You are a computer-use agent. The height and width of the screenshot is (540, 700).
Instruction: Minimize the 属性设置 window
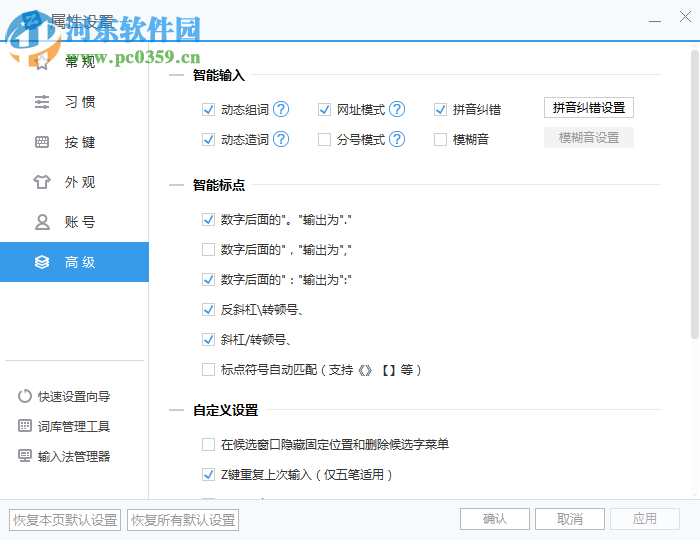(655, 21)
